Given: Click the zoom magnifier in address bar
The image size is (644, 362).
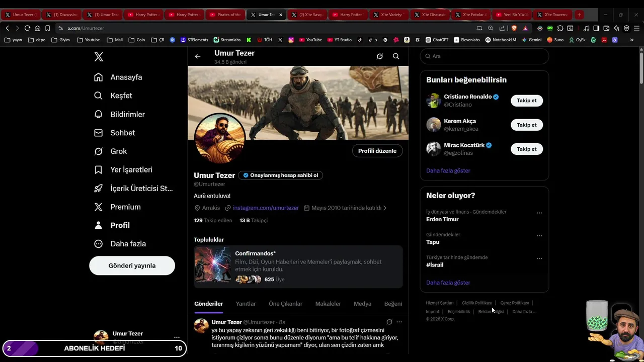Looking at the screenshot, I should click(x=491, y=28).
